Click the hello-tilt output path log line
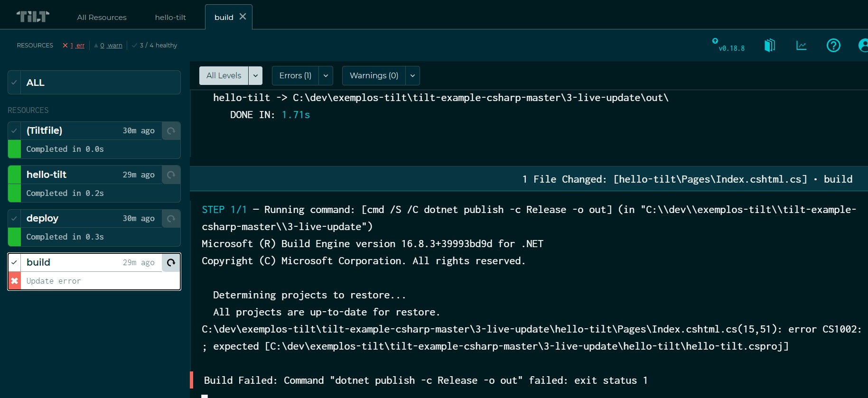This screenshot has height=398, width=868. point(441,98)
